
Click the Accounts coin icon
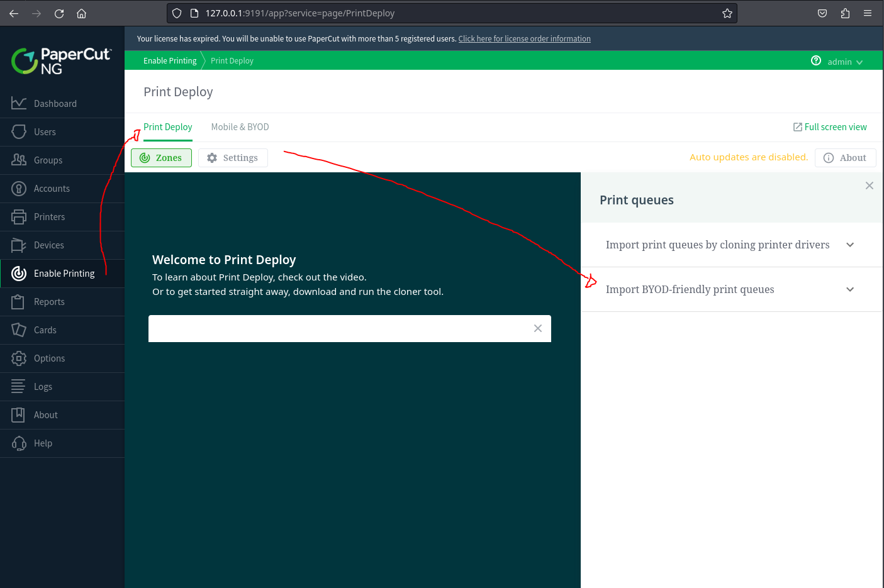click(19, 188)
